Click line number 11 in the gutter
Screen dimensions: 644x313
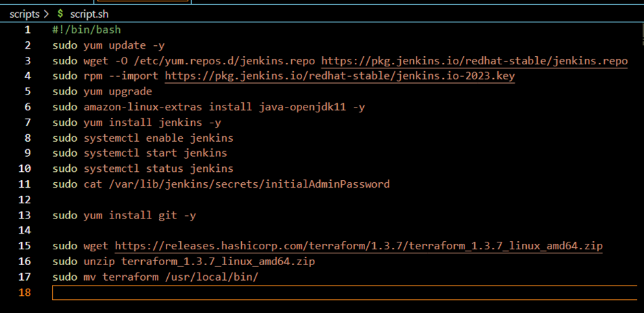tap(25, 184)
